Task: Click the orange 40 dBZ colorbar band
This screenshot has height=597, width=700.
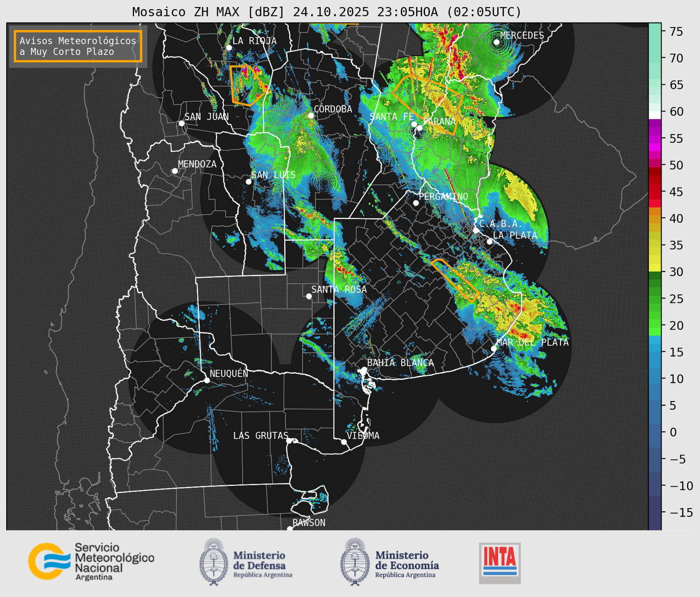Action: (x=655, y=218)
